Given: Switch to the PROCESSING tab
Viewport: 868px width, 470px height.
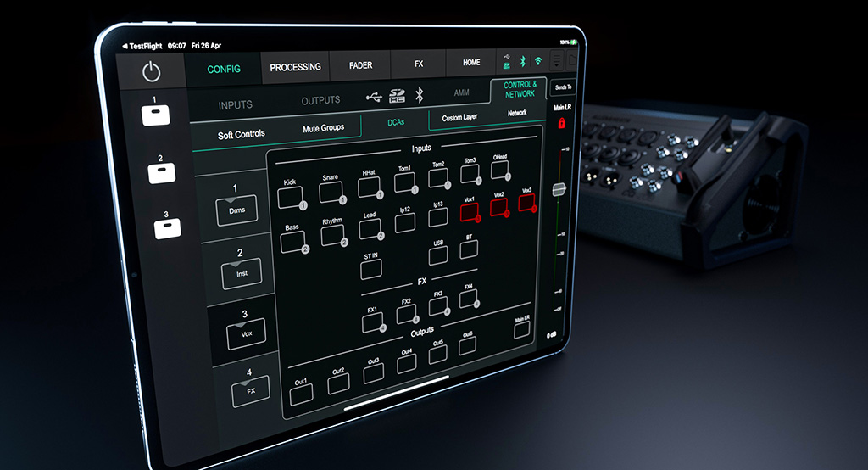Looking at the screenshot, I should pos(295,67).
